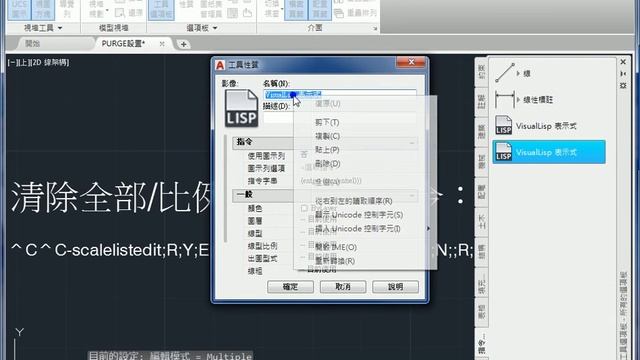
Task: Click the 取消 button
Action: click(x=343, y=287)
